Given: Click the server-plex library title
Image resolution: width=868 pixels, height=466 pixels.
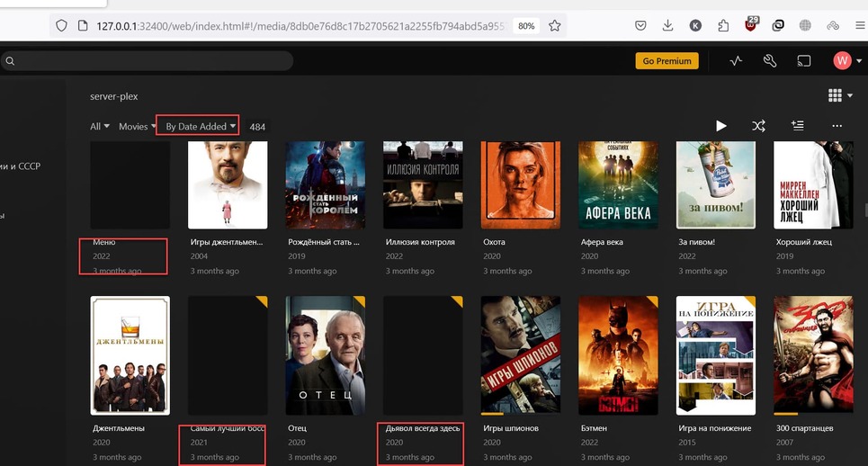Looking at the screenshot, I should point(113,96).
